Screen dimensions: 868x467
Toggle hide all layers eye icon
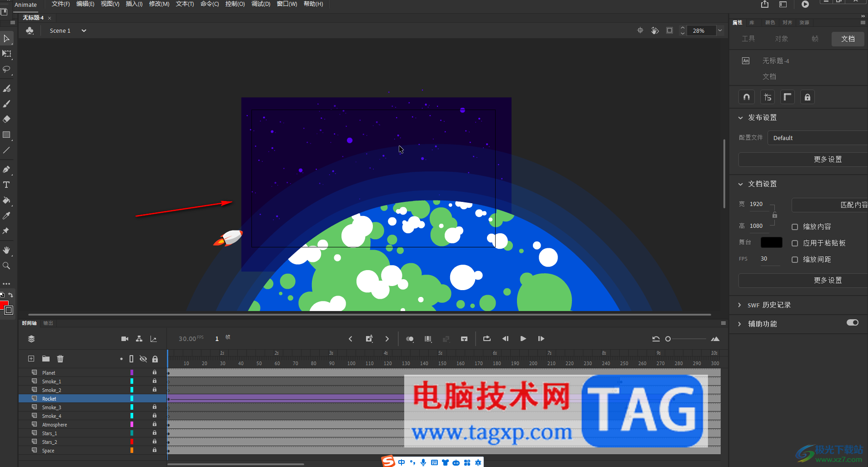143,359
